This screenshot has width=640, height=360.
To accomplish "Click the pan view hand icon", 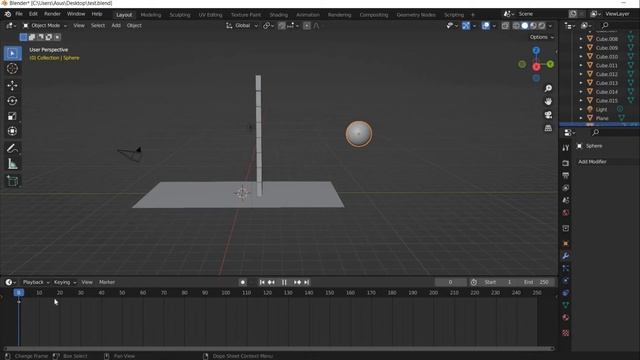I will (x=548, y=101).
